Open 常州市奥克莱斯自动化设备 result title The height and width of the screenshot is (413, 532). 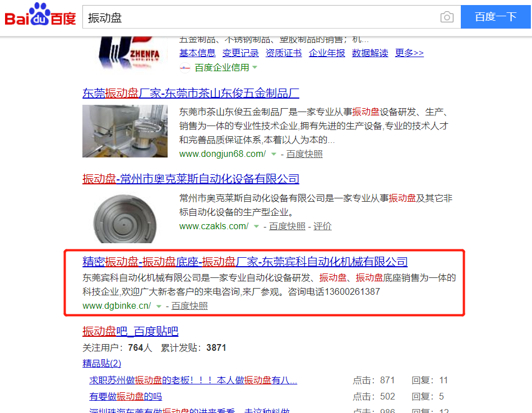click(191, 179)
